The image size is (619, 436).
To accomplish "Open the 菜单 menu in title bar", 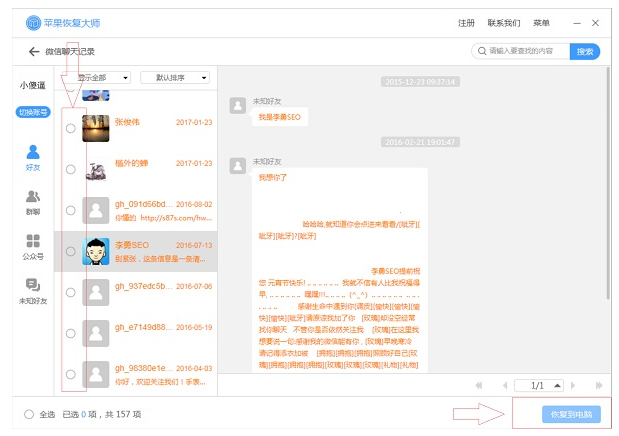I will [x=541, y=22].
